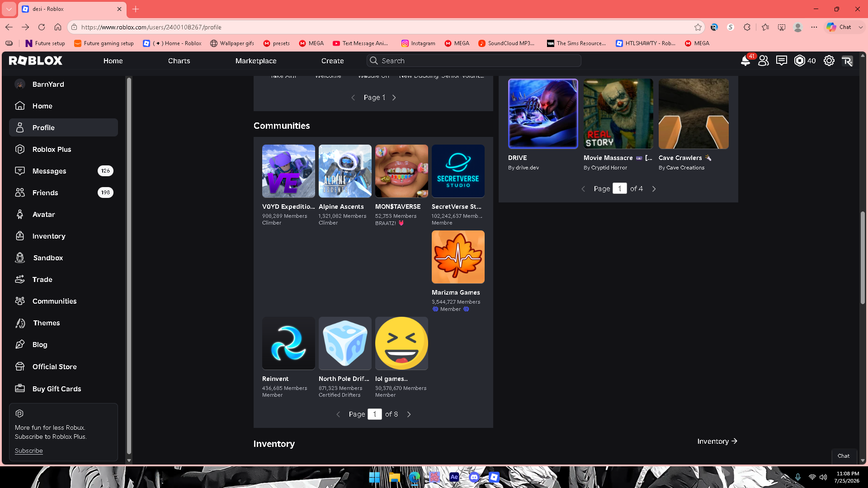Open SecretVerse Studio community
This screenshot has width=868, height=488.
tap(458, 171)
